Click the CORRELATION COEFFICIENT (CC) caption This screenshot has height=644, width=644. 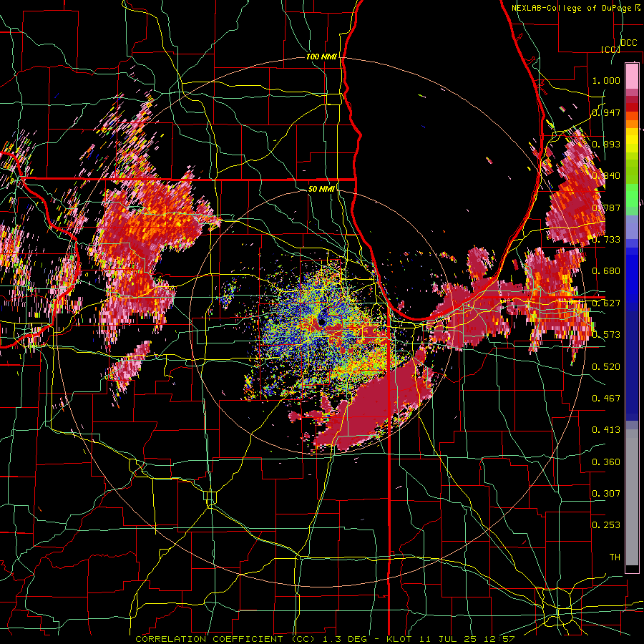(225, 639)
